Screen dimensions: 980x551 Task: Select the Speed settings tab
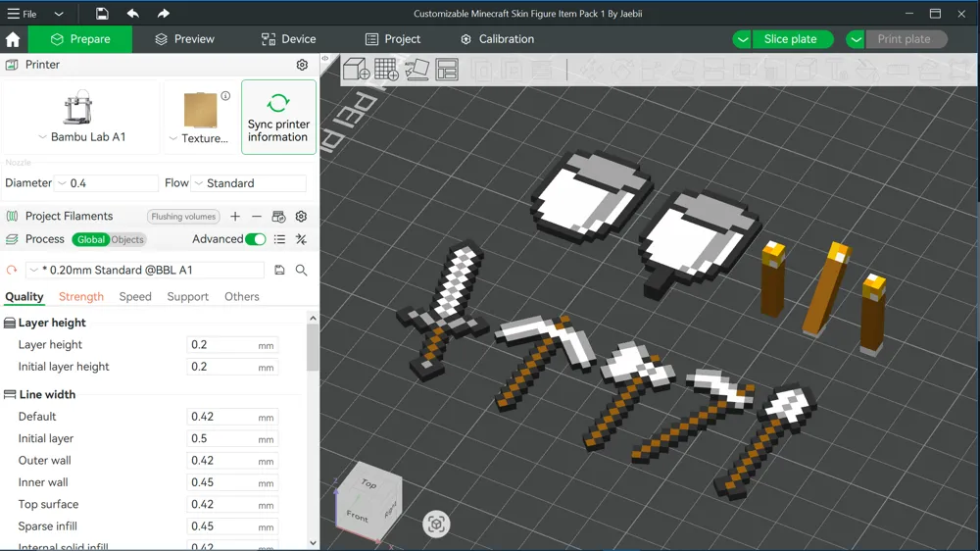pos(135,296)
